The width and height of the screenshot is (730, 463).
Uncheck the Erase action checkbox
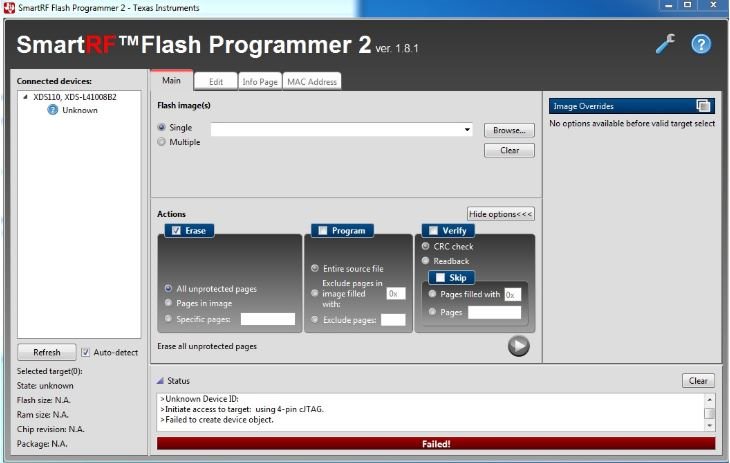176,231
